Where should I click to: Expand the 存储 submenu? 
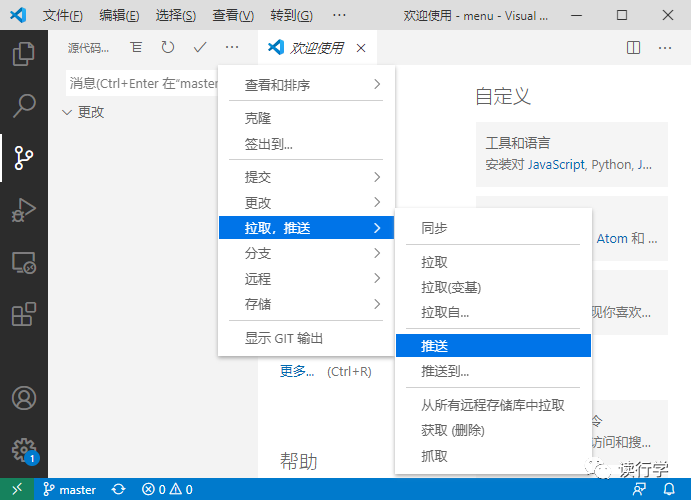click(x=306, y=304)
